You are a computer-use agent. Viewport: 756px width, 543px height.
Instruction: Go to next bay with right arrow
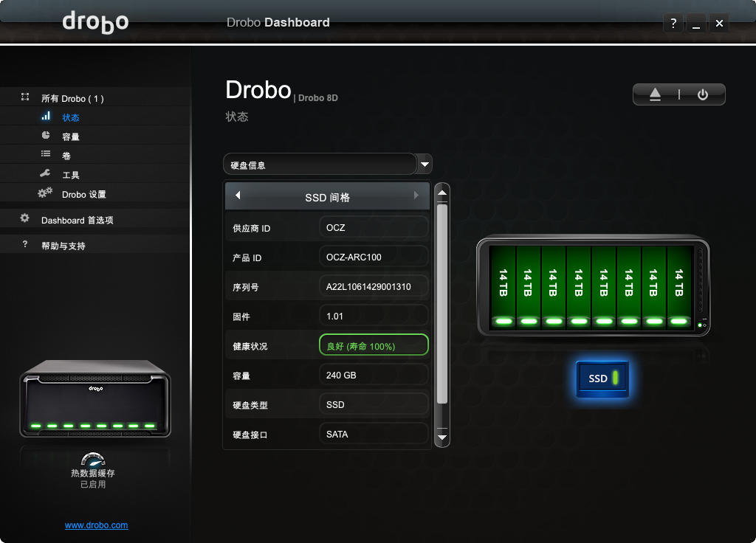(x=416, y=196)
